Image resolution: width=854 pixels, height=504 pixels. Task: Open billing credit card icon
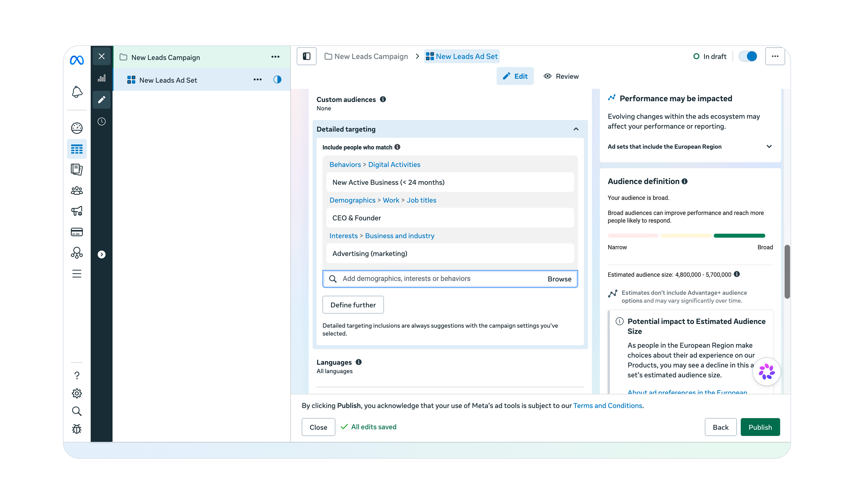coord(77,232)
